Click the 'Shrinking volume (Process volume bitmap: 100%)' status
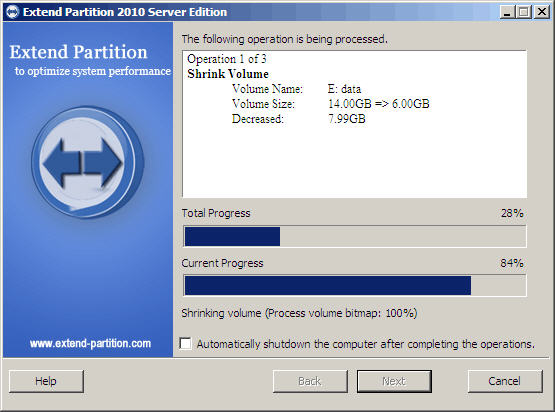 coord(299,313)
